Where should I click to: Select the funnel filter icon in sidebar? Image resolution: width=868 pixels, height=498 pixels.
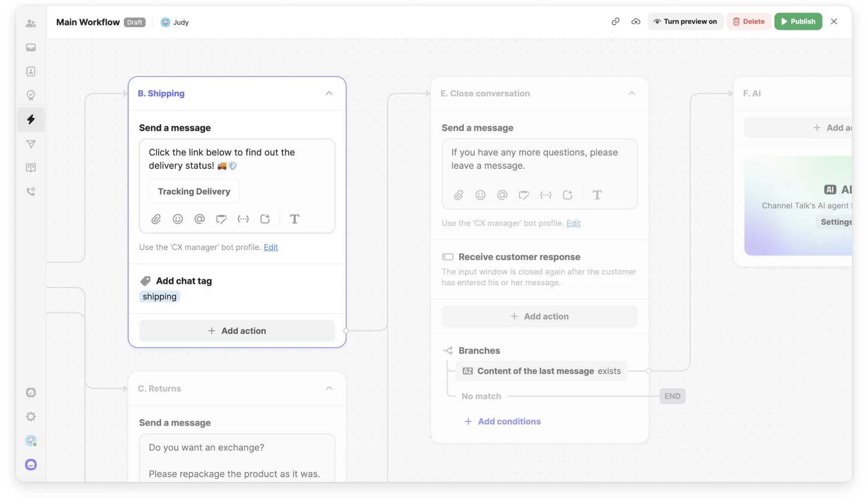(31, 144)
